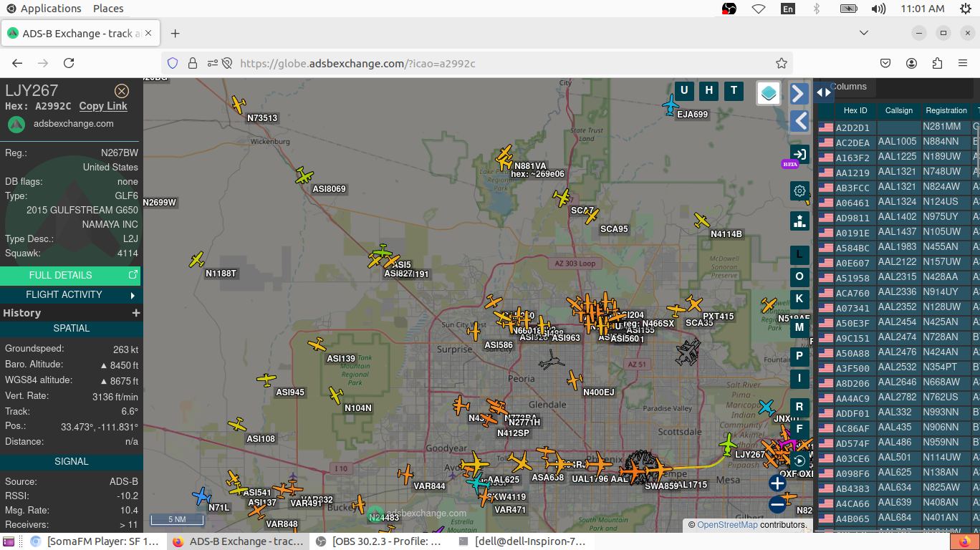Sort table by Callsign column header
The height and width of the screenshot is (550, 980).
(899, 110)
